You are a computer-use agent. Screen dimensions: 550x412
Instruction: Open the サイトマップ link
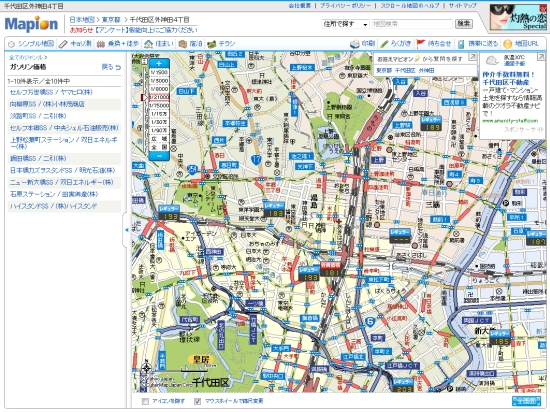pos(462,6)
